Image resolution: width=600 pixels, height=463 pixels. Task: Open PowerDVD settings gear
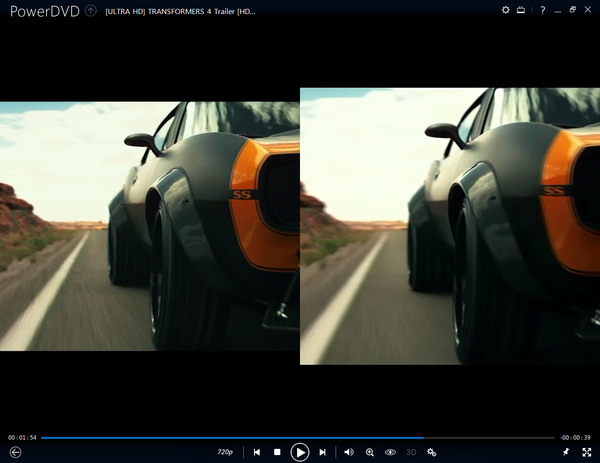coord(505,10)
